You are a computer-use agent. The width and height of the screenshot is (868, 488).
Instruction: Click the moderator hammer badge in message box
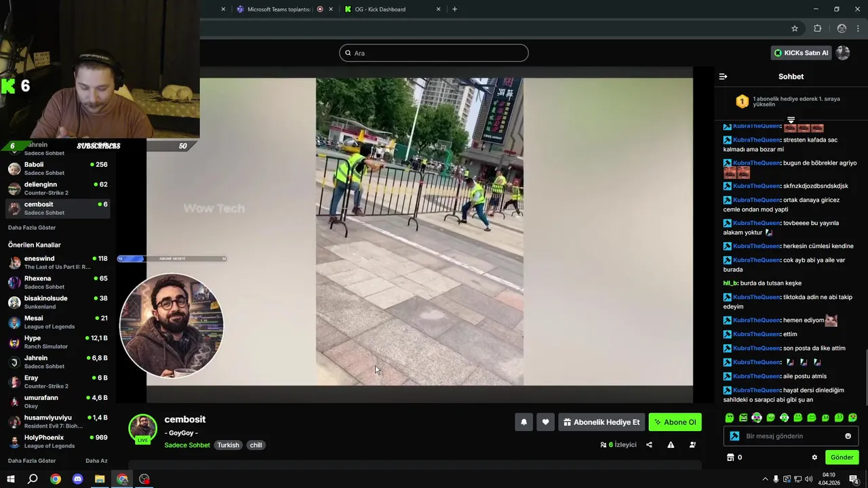(734, 436)
